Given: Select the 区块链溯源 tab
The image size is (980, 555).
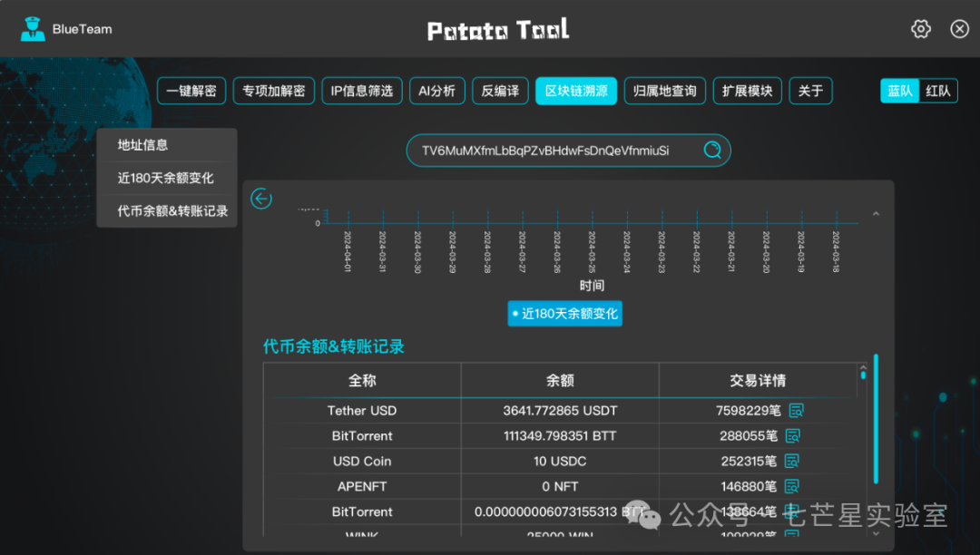Looking at the screenshot, I should tap(576, 92).
